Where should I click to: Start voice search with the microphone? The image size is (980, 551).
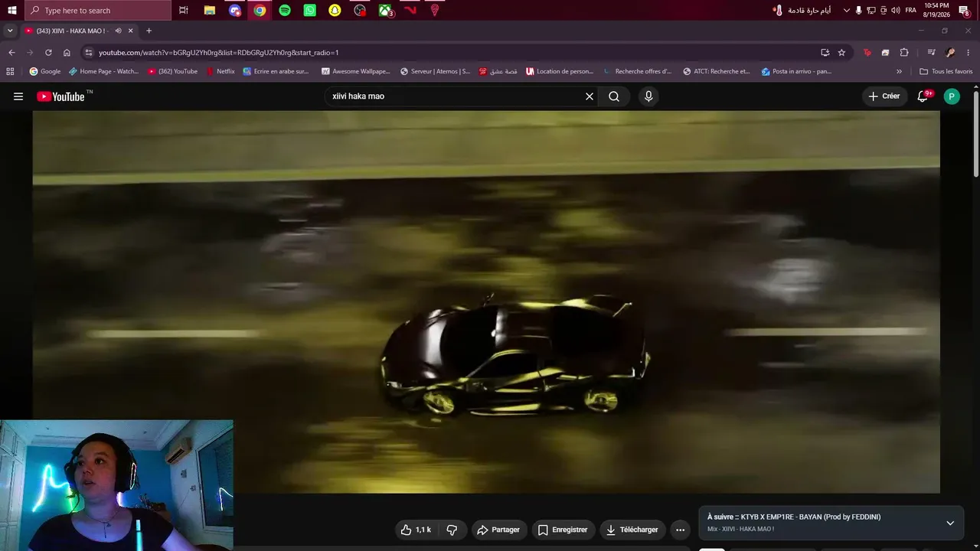(648, 96)
